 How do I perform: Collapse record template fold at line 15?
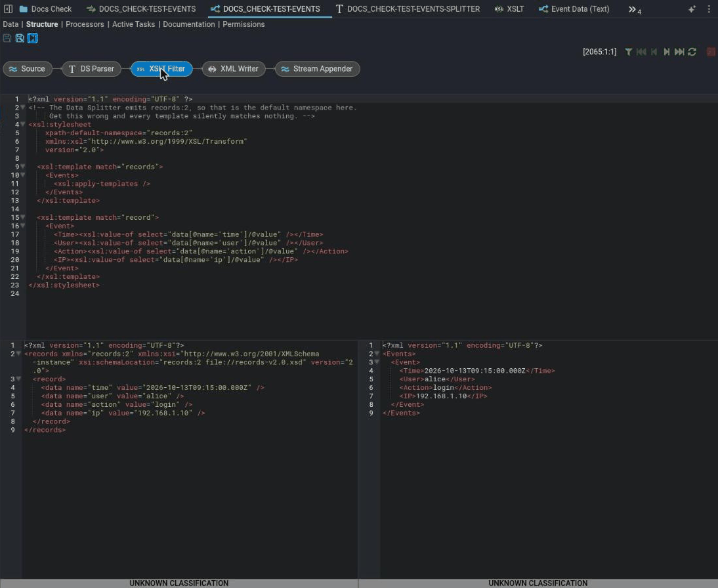22,217
